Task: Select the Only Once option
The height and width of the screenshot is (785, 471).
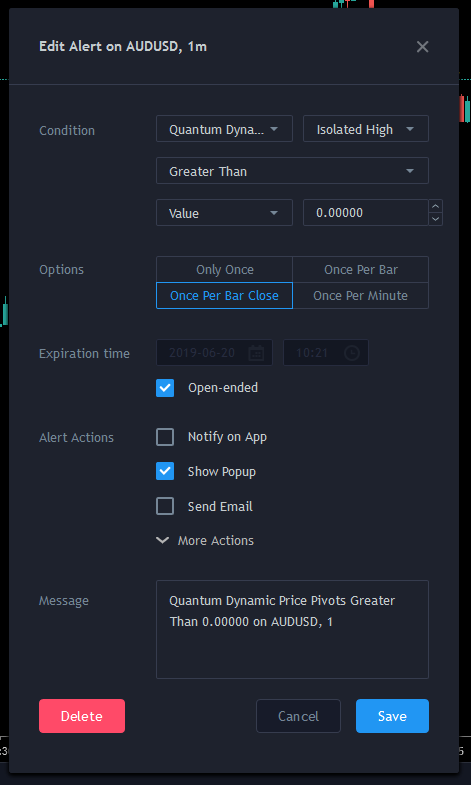Action: point(224,270)
